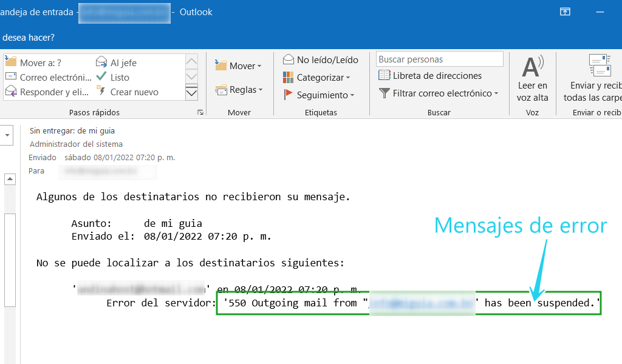This screenshot has width=622, height=364.
Task: Click the Al jefe forward icon
Action: tap(101, 62)
